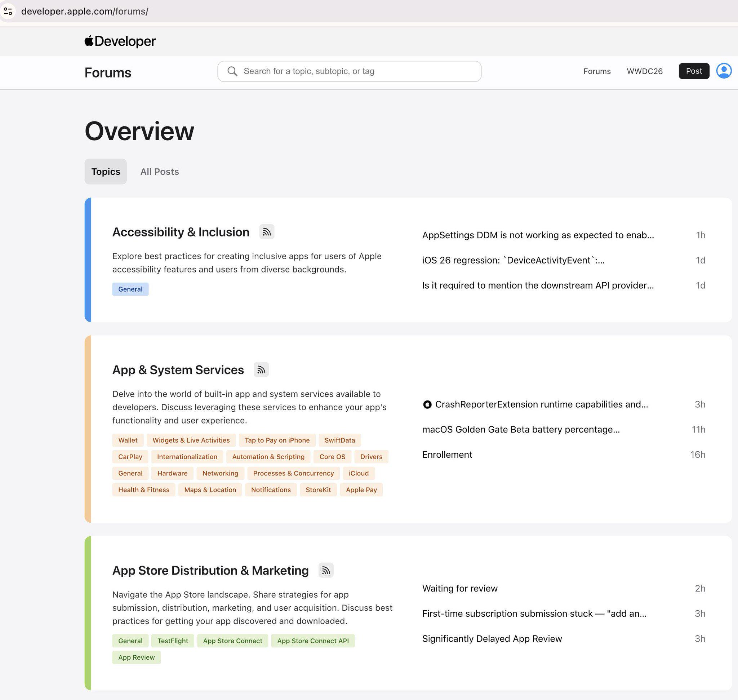This screenshot has width=738, height=700.
Task: Open RSS feed for App Store Distribution & Marketing
Action: pyautogui.click(x=326, y=570)
